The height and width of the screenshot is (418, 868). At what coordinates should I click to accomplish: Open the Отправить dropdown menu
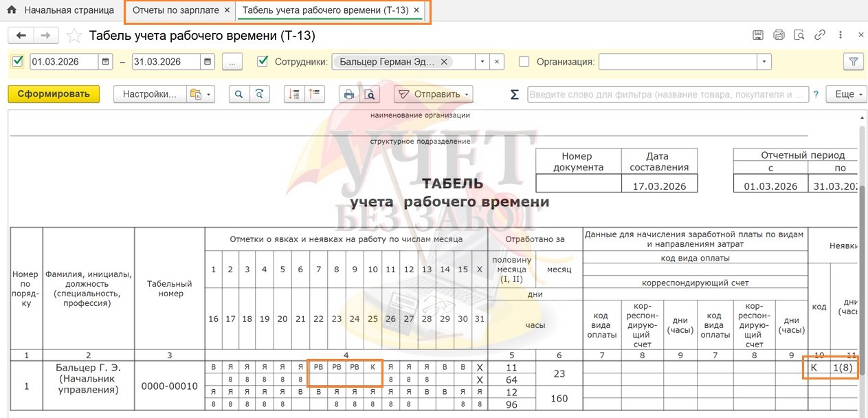pyautogui.click(x=434, y=94)
